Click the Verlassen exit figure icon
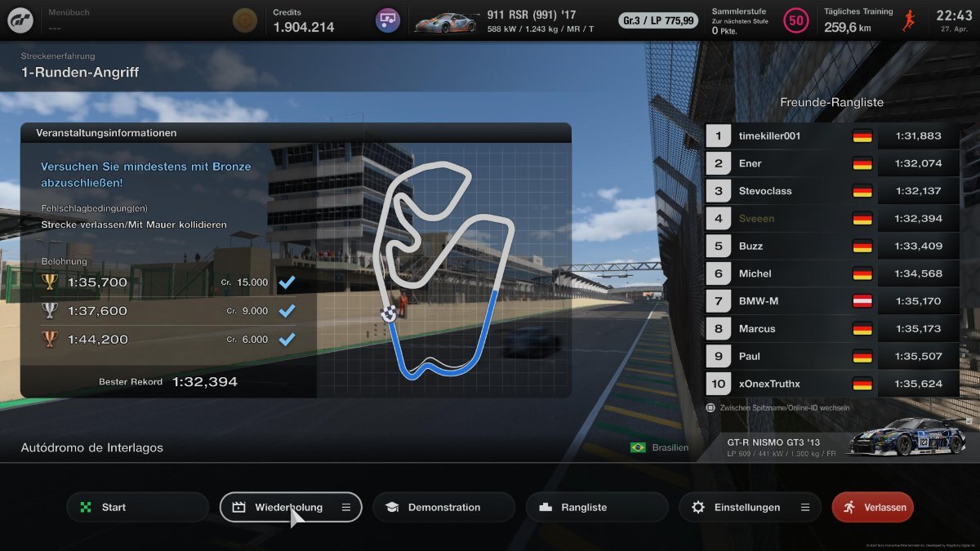This screenshot has height=551, width=980. [850, 507]
